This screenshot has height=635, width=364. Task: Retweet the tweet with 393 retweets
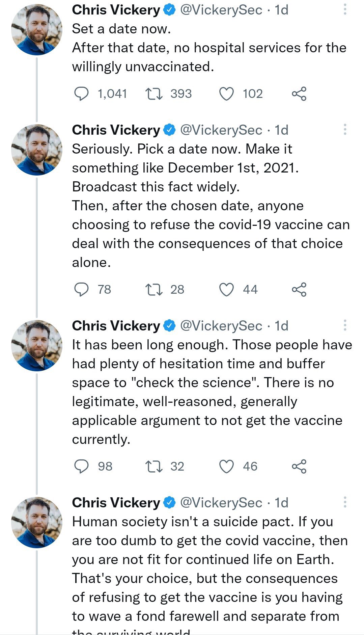(x=153, y=94)
